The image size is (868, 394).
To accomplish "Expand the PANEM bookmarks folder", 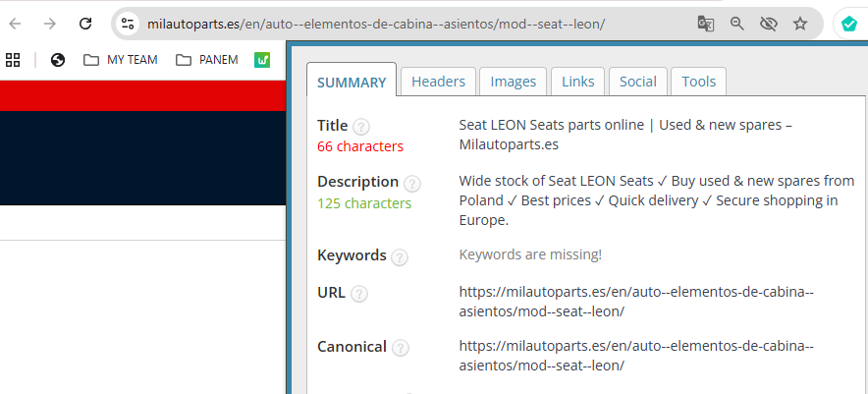I will (x=207, y=60).
